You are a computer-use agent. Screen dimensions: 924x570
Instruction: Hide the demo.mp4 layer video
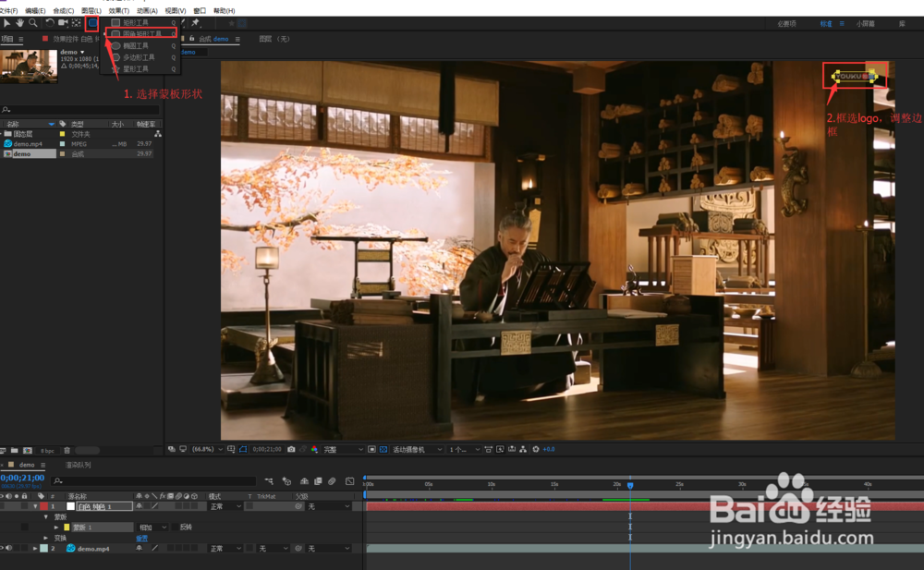(x=3, y=548)
